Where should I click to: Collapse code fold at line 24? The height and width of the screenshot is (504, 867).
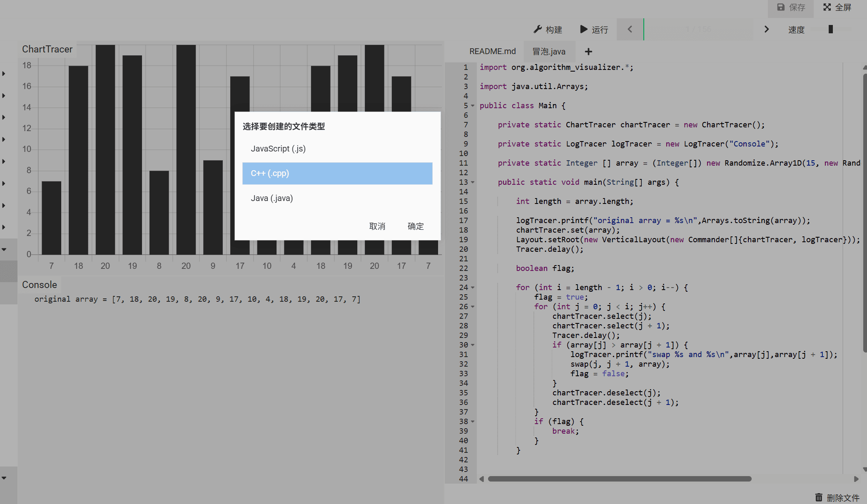tap(473, 288)
